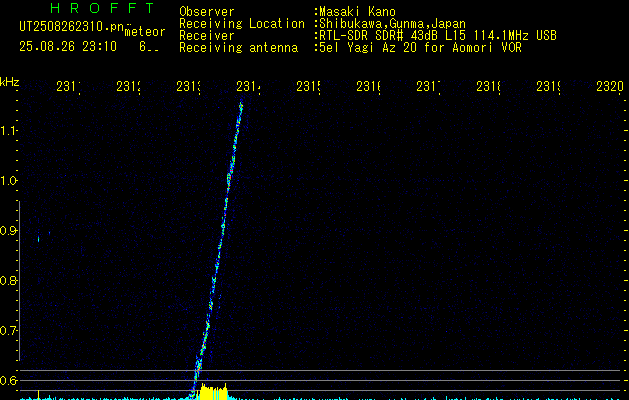Click the 2320 time axis label
This screenshot has width=629, height=400.
pyautogui.click(x=610, y=86)
